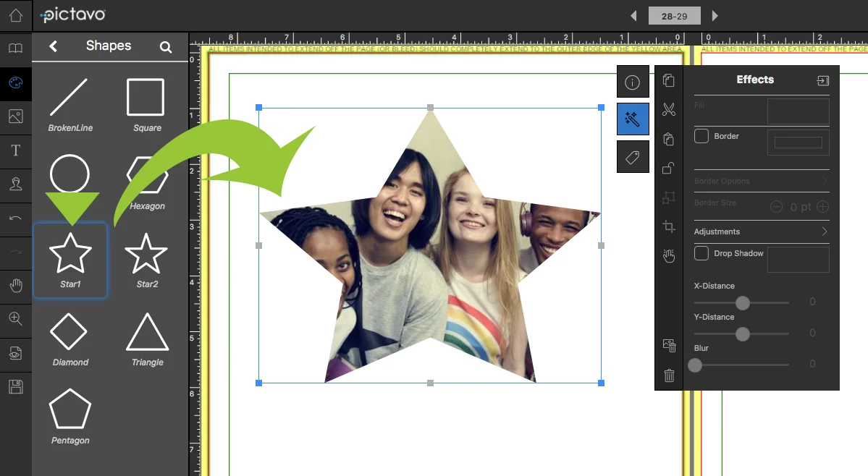The width and height of the screenshot is (868, 476).
Task: Enable the Drop Shadow checkbox
Action: click(x=701, y=253)
